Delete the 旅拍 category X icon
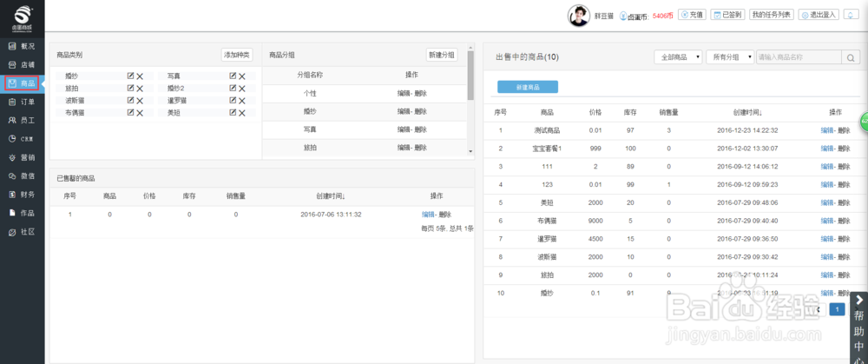The image size is (868, 364). (140, 89)
